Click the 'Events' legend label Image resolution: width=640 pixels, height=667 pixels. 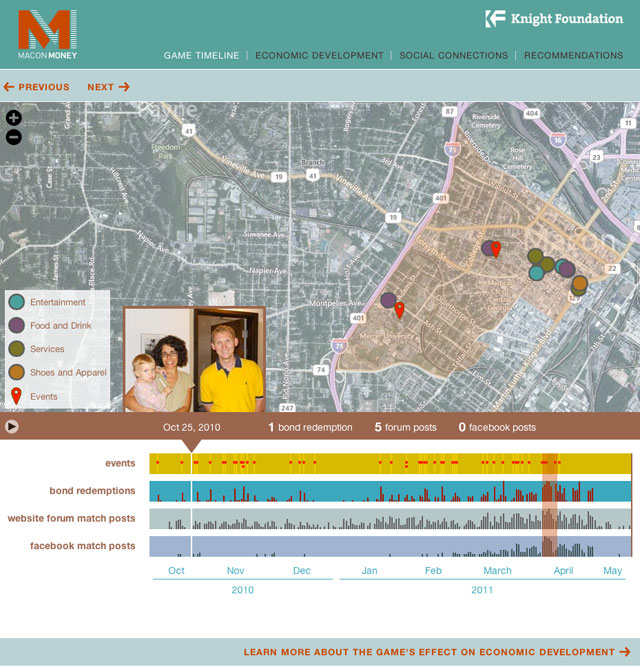tap(43, 396)
